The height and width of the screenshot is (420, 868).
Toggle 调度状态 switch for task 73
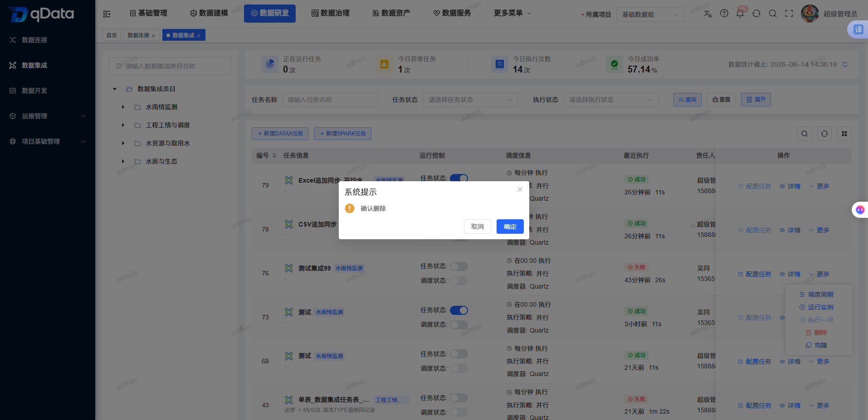459,325
